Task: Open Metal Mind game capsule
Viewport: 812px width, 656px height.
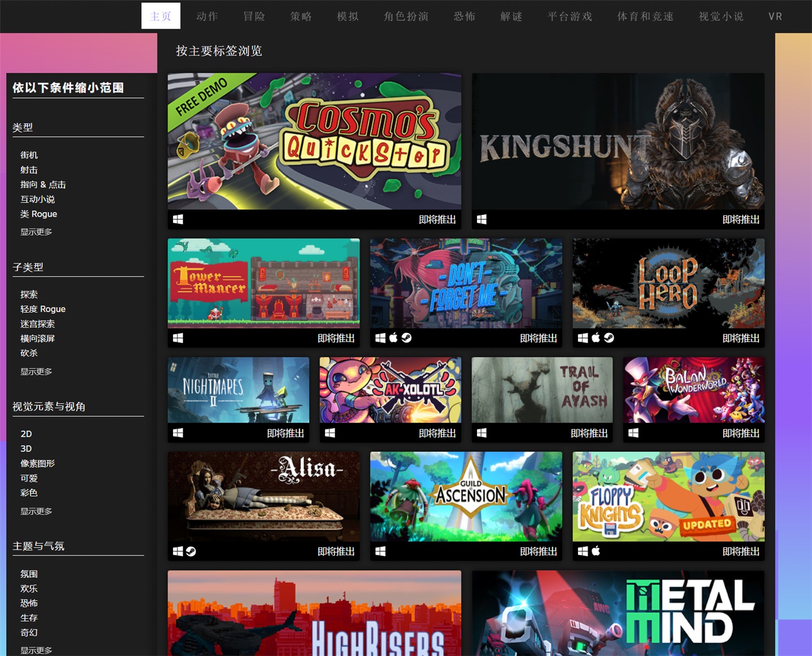Action: click(618, 613)
